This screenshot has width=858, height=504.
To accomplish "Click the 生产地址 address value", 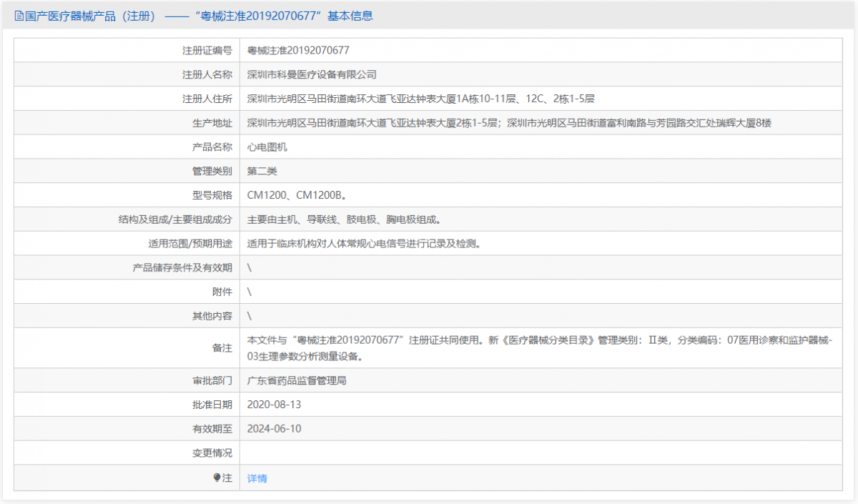I will [x=509, y=123].
